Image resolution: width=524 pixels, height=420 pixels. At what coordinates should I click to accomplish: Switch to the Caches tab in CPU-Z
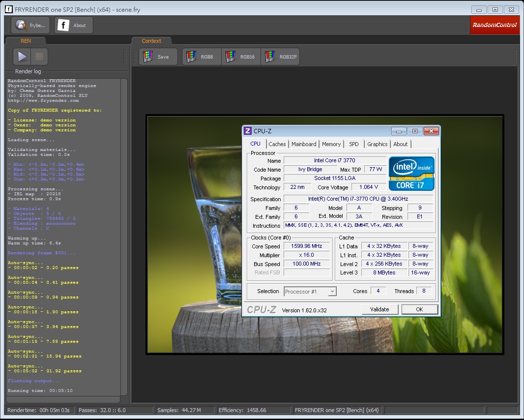pos(277,144)
